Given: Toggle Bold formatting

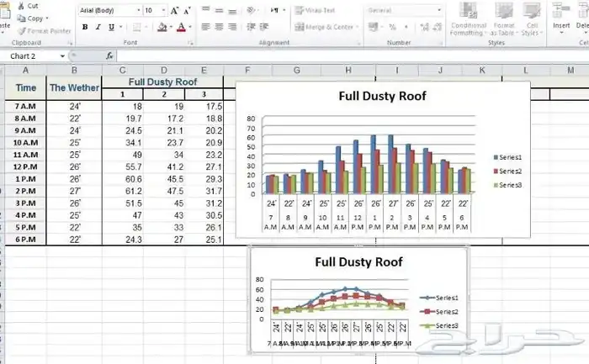Looking at the screenshot, I should pyautogui.click(x=85, y=27).
